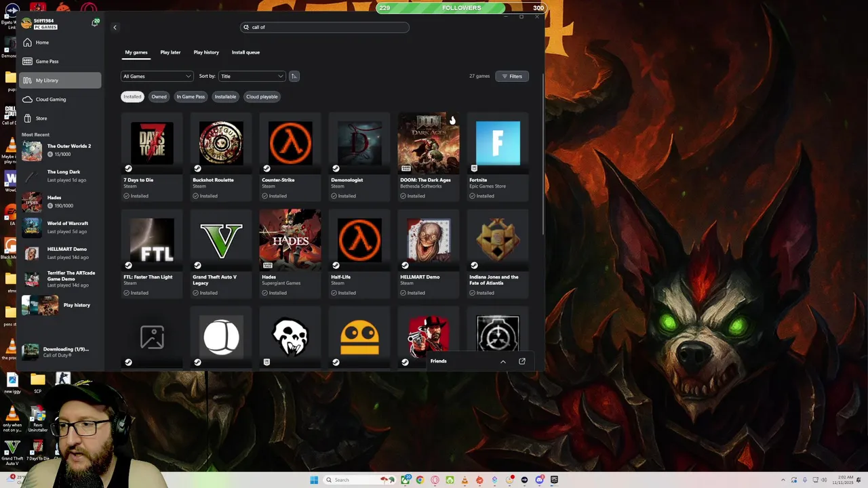This screenshot has width=868, height=488.
Task: Open Grand Theft Auto V Legacy tile
Action: (221, 253)
